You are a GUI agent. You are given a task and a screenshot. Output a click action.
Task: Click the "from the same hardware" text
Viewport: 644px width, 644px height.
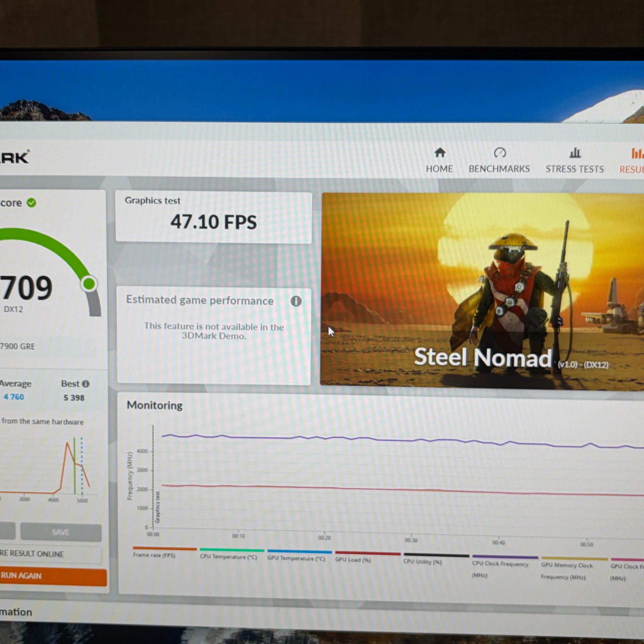(x=43, y=421)
